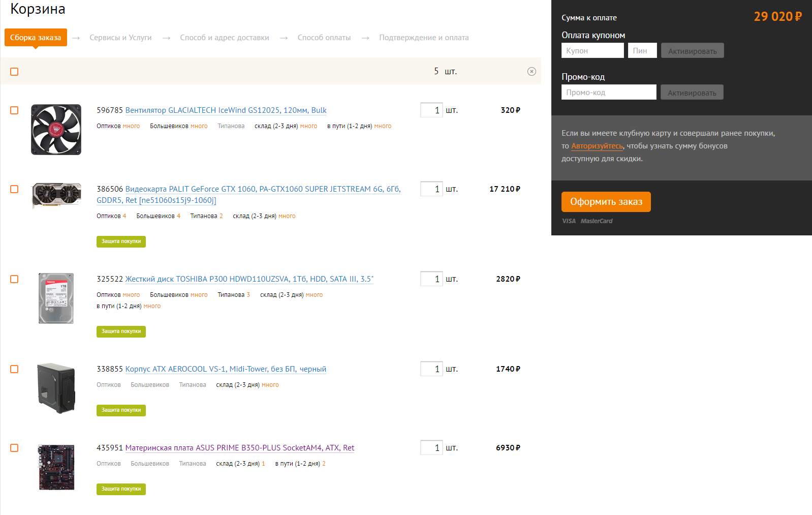Focus the 'Промо-код' input field
The width and height of the screenshot is (812, 515).
click(609, 92)
